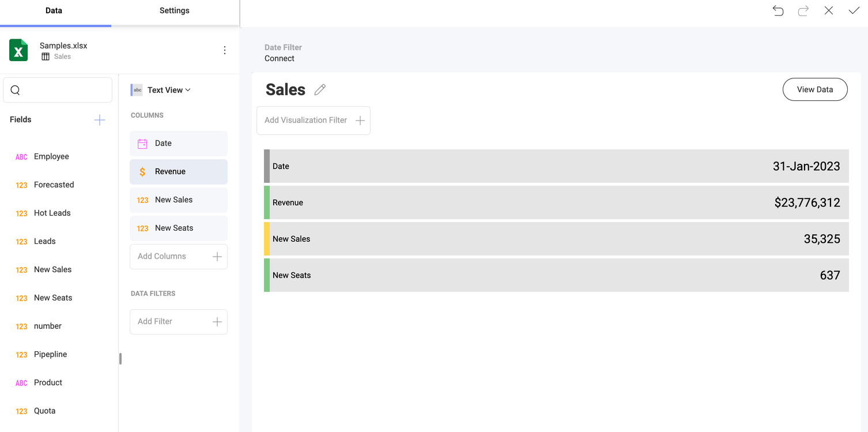Click the Revenue value $23,776,312
The image size is (868, 432).
click(x=807, y=202)
